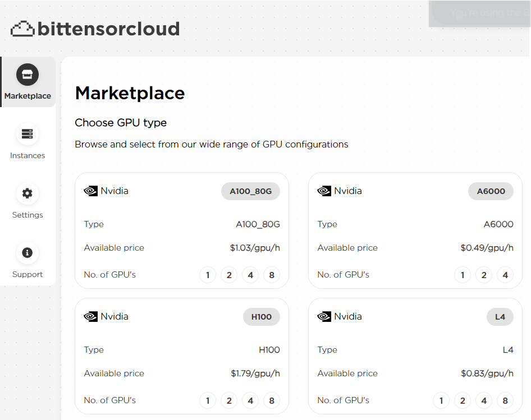Select 1 GPU on the A100_80G card
The width and height of the screenshot is (531, 420).
(208, 275)
